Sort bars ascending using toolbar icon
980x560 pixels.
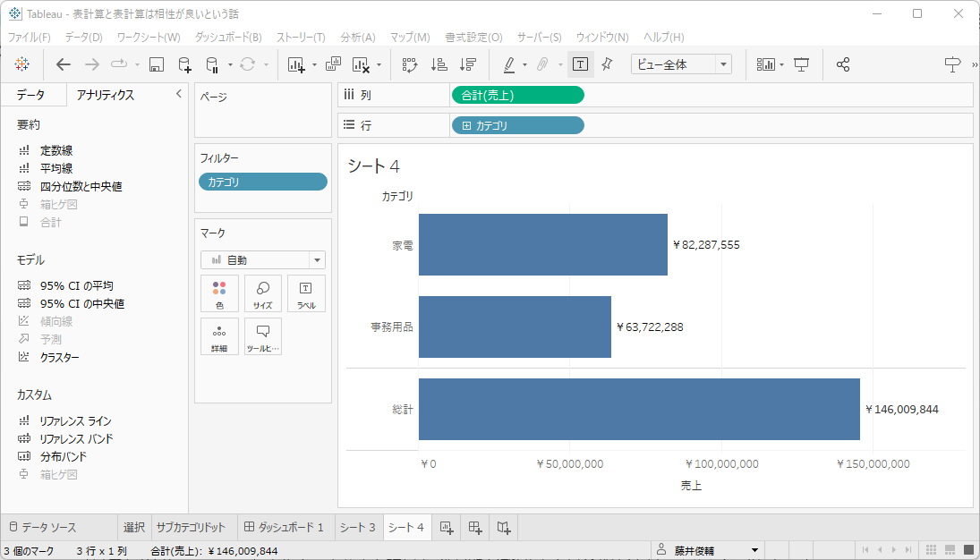(439, 64)
